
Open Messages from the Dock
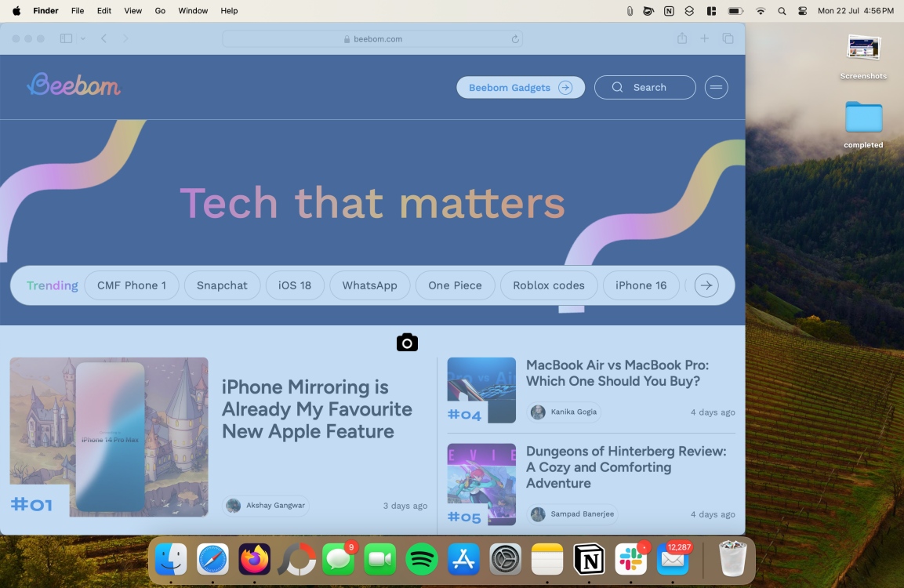[339, 559]
